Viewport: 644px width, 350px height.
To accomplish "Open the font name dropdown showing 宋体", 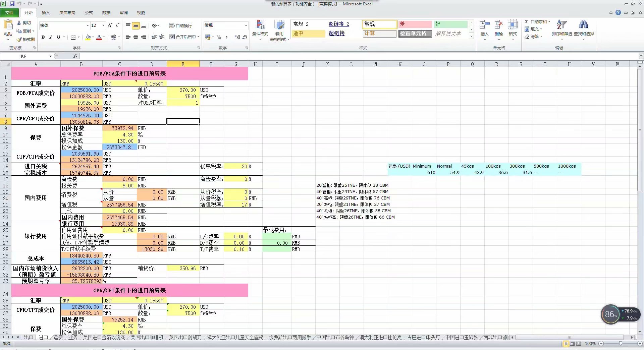I will point(88,25).
